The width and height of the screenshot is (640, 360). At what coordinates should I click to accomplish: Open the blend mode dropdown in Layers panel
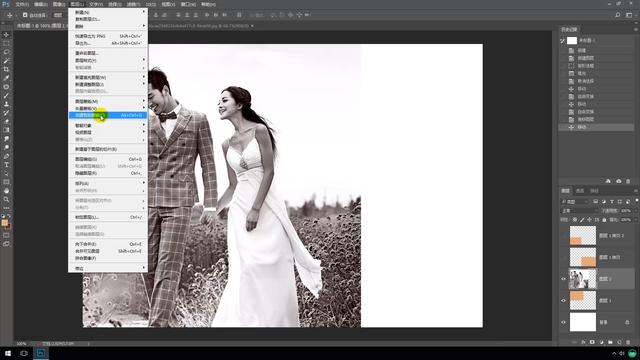[x=579, y=211]
